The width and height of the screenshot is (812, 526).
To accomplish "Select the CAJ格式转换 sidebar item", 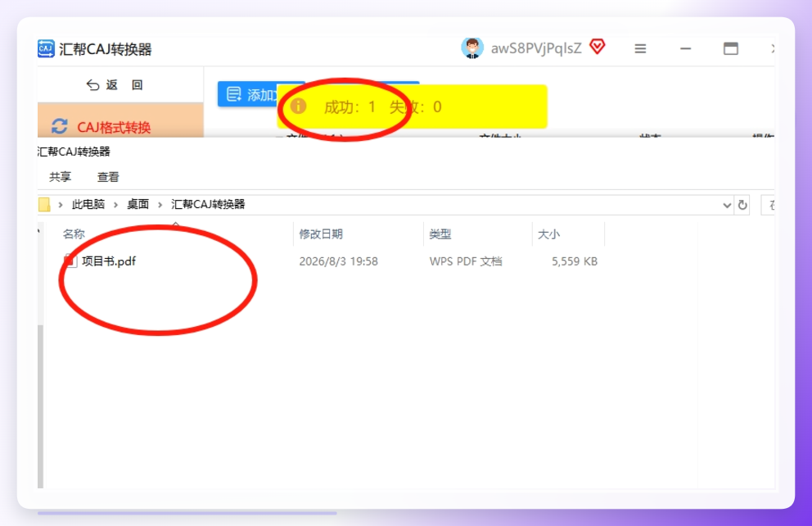I will (120, 120).
